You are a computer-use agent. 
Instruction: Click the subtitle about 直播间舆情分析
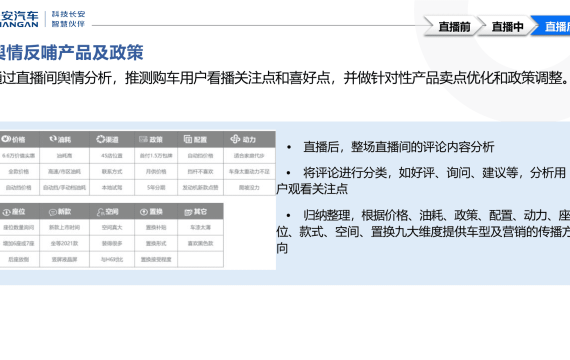pyautogui.click(x=284, y=78)
